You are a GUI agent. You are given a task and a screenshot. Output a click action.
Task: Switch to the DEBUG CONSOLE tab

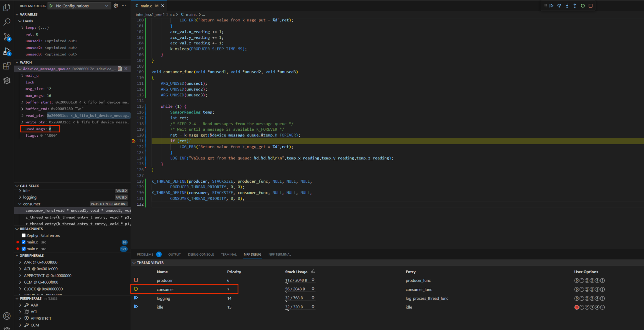[x=201, y=254]
